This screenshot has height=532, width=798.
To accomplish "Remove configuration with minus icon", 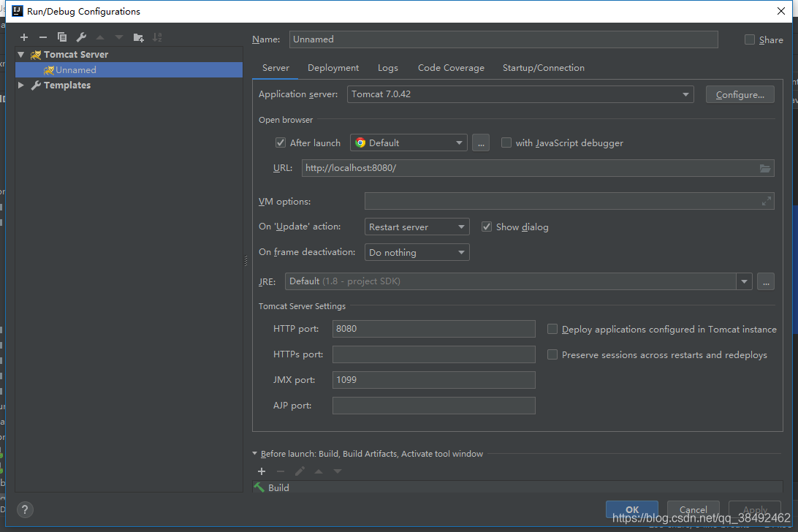I will click(42, 37).
